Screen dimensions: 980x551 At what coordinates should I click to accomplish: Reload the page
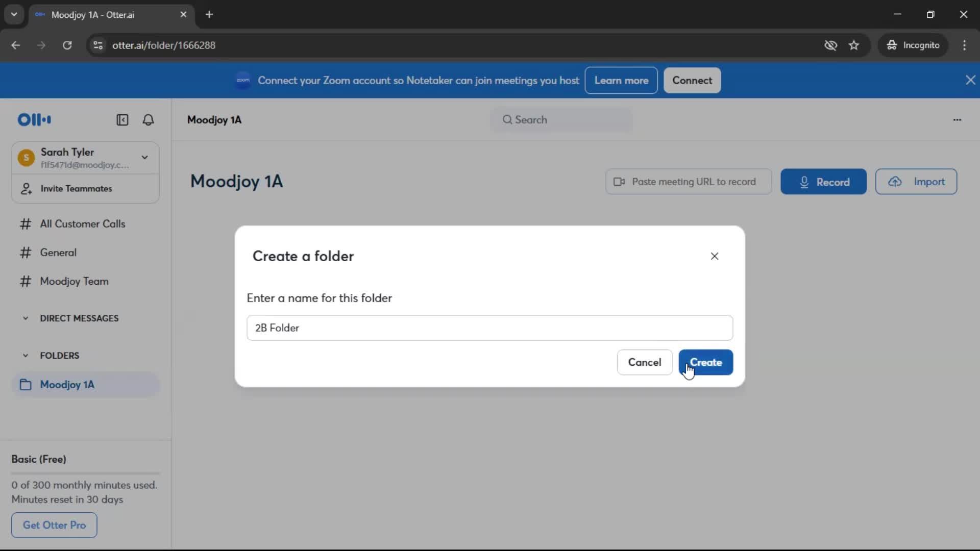tap(67, 45)
